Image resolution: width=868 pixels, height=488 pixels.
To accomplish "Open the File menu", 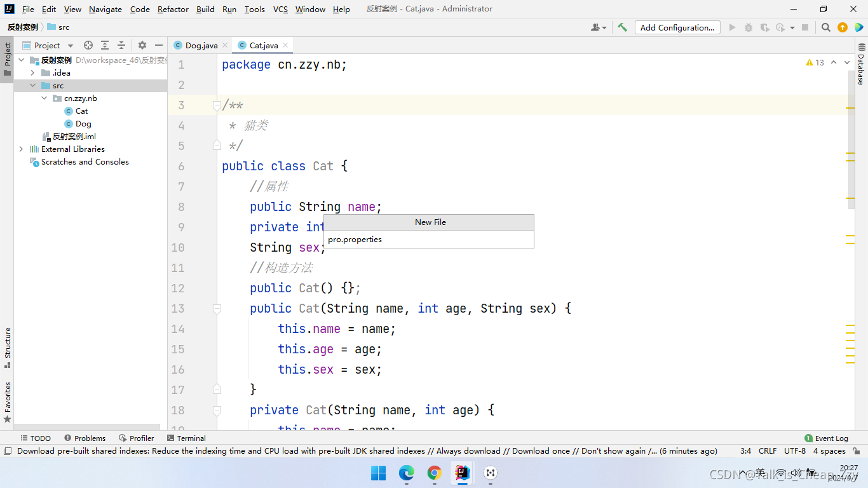I will tap(28, 9).
